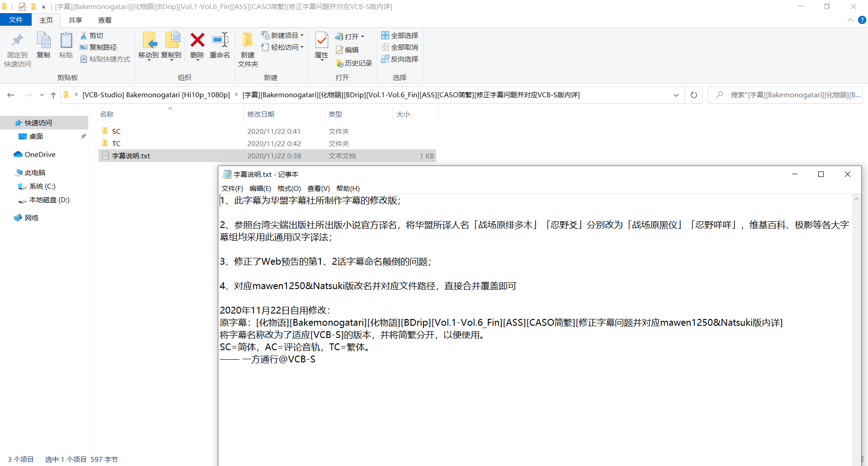The width and height of the screenshot is (868, 466).
Task: Deselect all items (全部取消)
Action: pos(400,47)
